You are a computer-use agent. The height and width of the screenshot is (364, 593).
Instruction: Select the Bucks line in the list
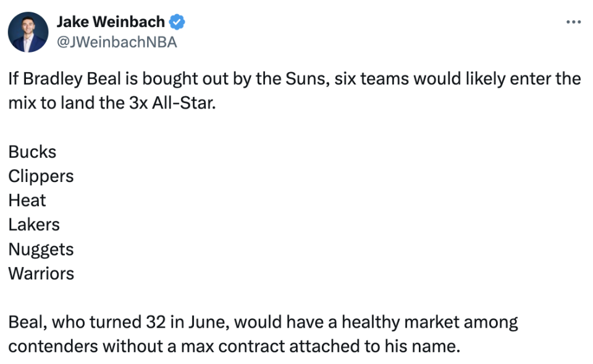32,152
